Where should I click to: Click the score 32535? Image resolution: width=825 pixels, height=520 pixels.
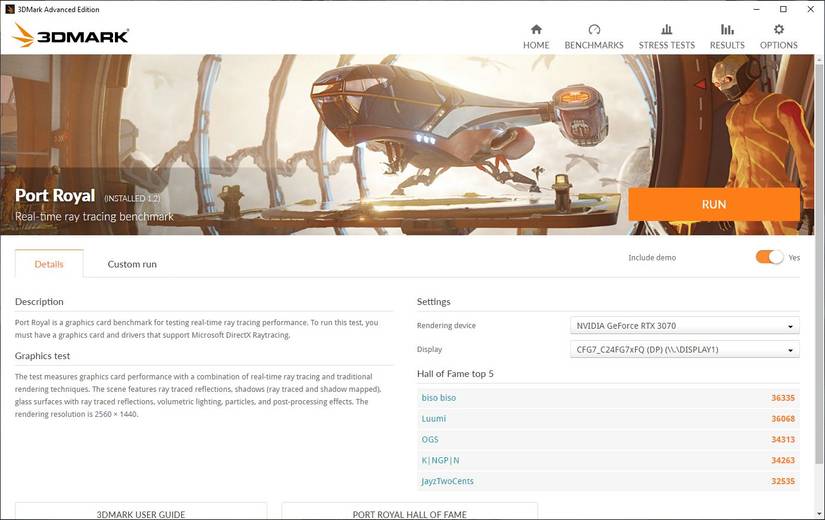pyautogui.click(x=783, y=481)
